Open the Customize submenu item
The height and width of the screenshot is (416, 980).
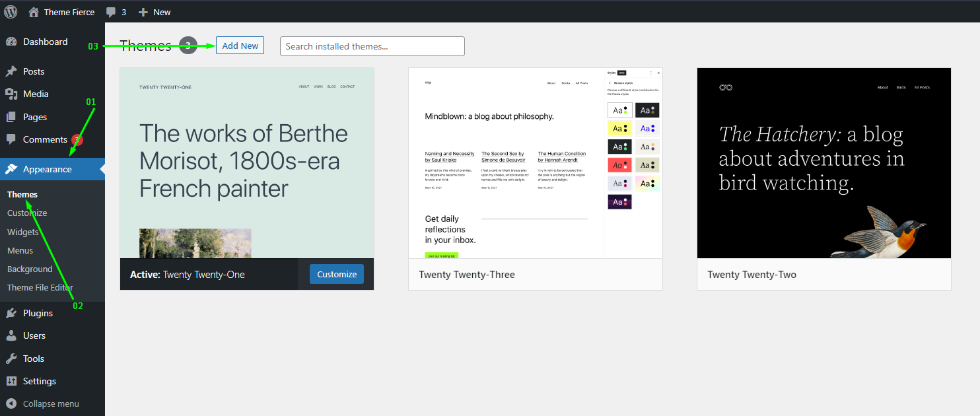tap(27, 213)
